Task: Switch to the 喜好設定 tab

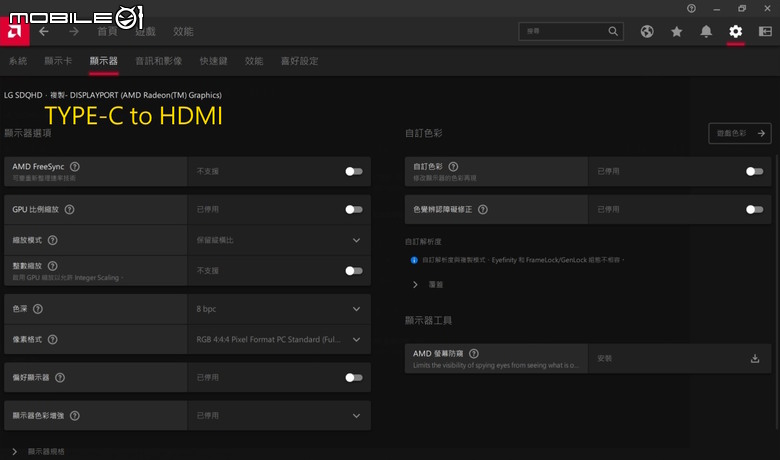Action: pyautogui.click(x=299, y=61)
